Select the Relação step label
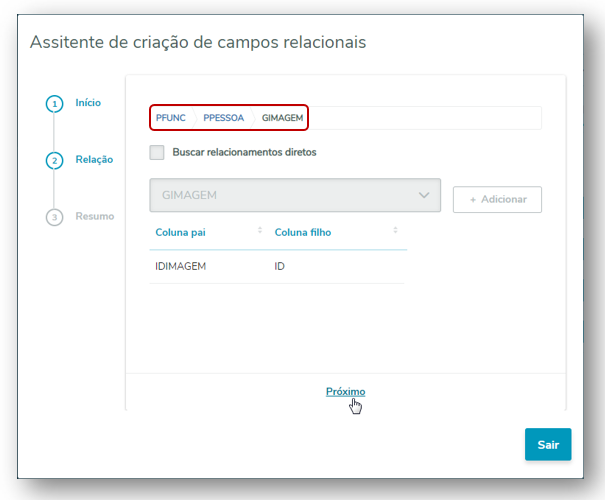Viewport: 605px width, 500px height. [94, 159]
